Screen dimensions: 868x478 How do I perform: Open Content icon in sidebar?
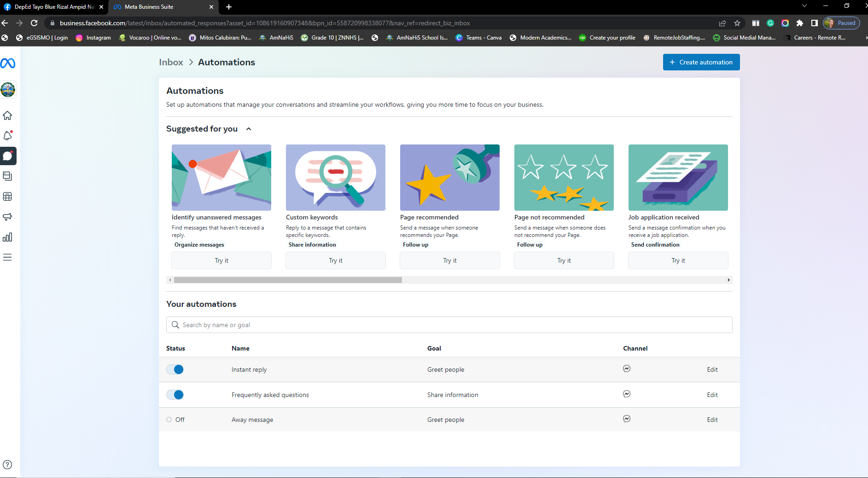coord(7,176)
